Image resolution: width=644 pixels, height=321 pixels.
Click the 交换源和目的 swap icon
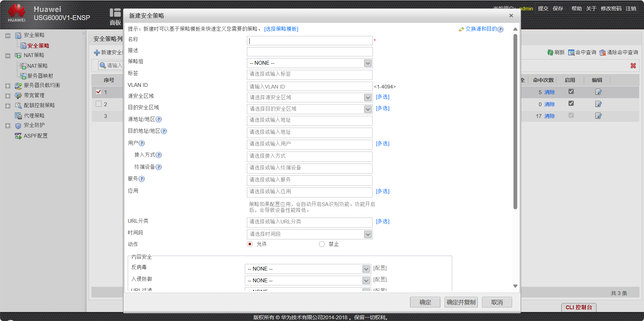coord(461,29)
